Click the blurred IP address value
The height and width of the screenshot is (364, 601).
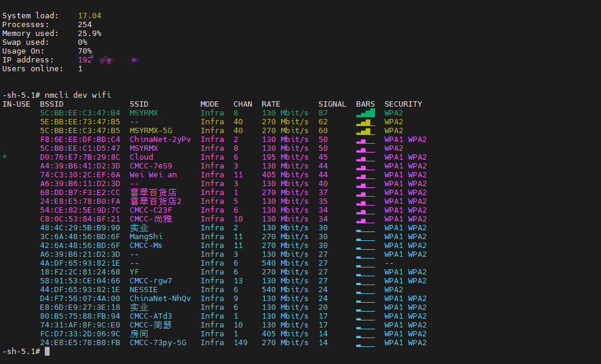click(109, 60)
